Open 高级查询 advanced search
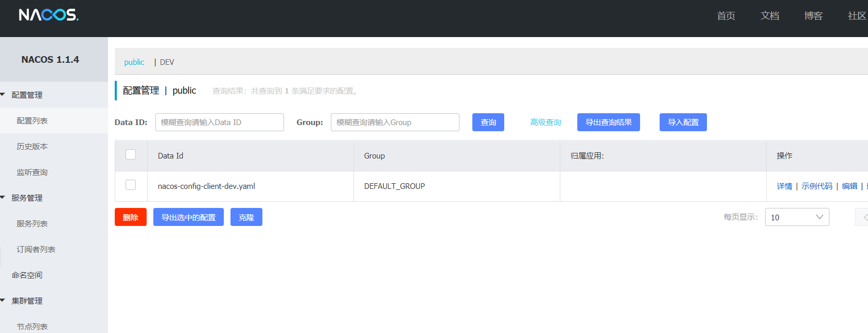 click(545, 122)
